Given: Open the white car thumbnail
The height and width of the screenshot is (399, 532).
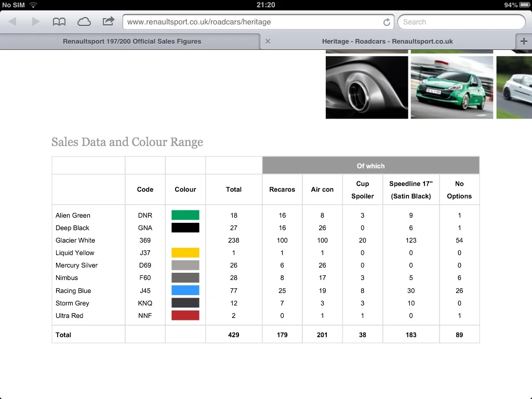Looking at the screenshot, I should click(514, 87).
